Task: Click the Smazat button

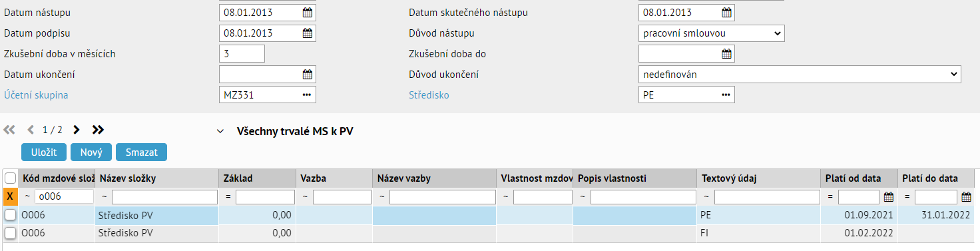Action: click(141, 152)
